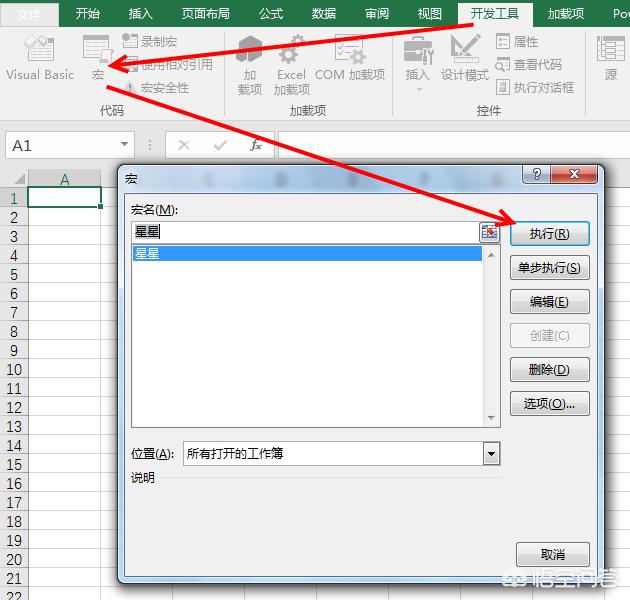This screenshot has height=600, width=630.
Task: Select row 5 header
Action: click(14, 275)
